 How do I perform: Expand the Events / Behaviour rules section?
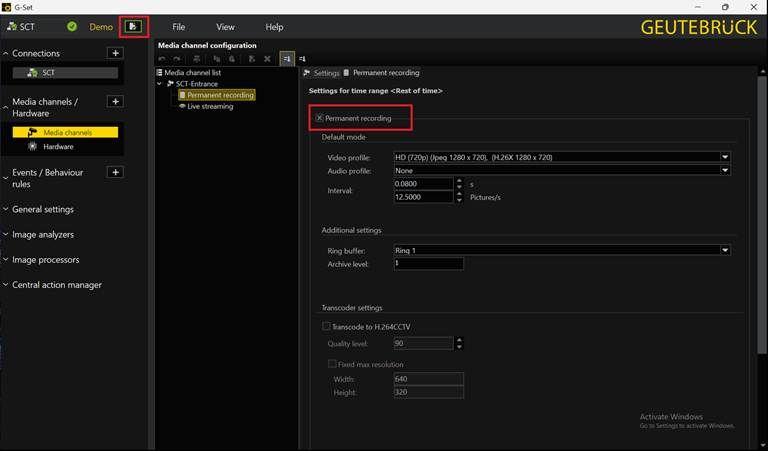5,178
